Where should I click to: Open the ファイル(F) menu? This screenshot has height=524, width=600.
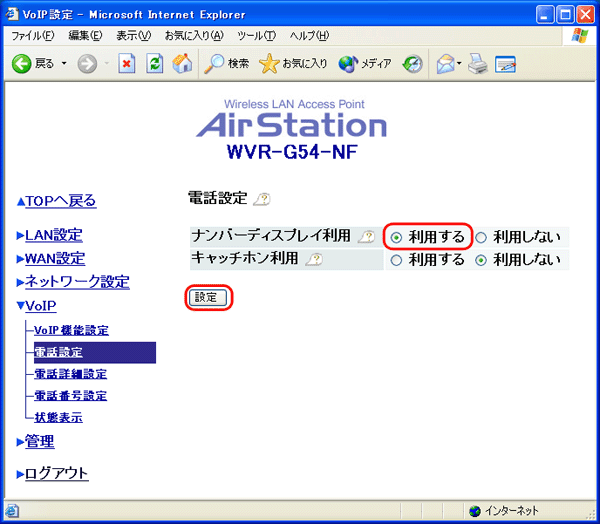coord(33,36)
